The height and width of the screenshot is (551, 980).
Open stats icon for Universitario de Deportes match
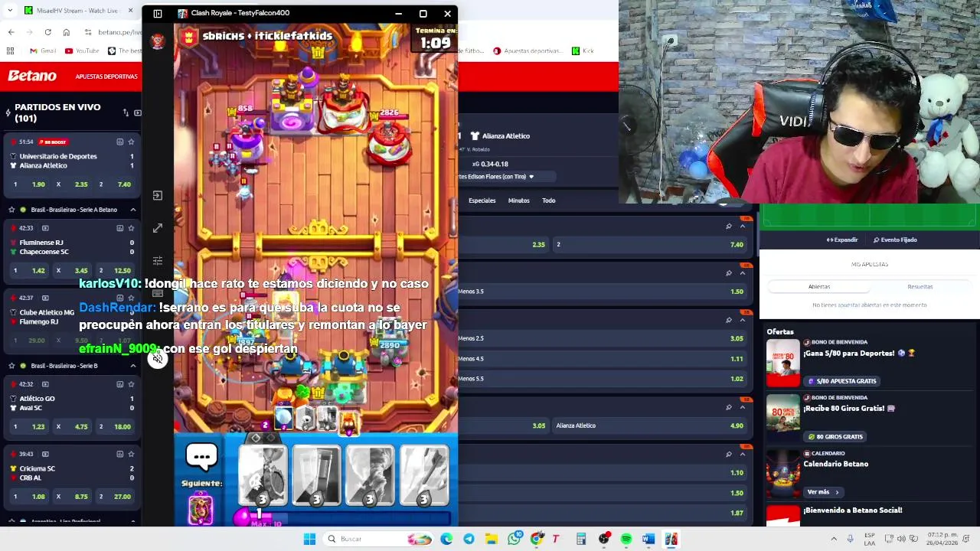click(x=119, y=142)
